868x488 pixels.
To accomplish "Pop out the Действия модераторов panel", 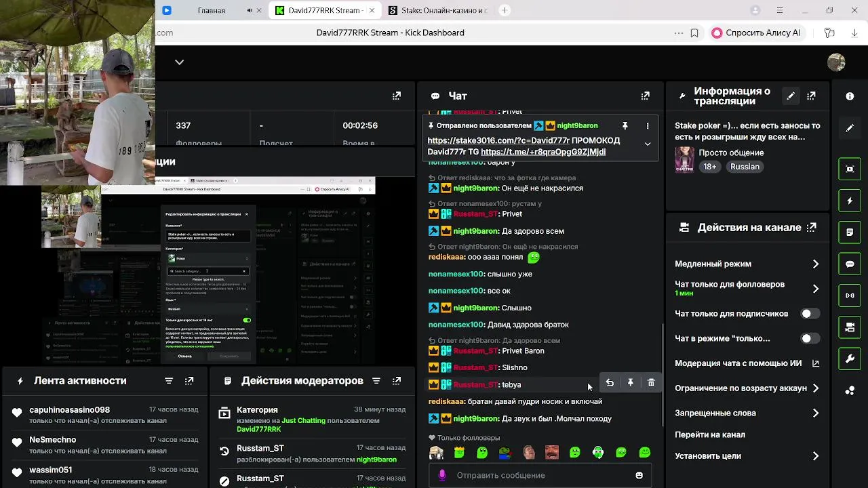I will coord(397,381).
